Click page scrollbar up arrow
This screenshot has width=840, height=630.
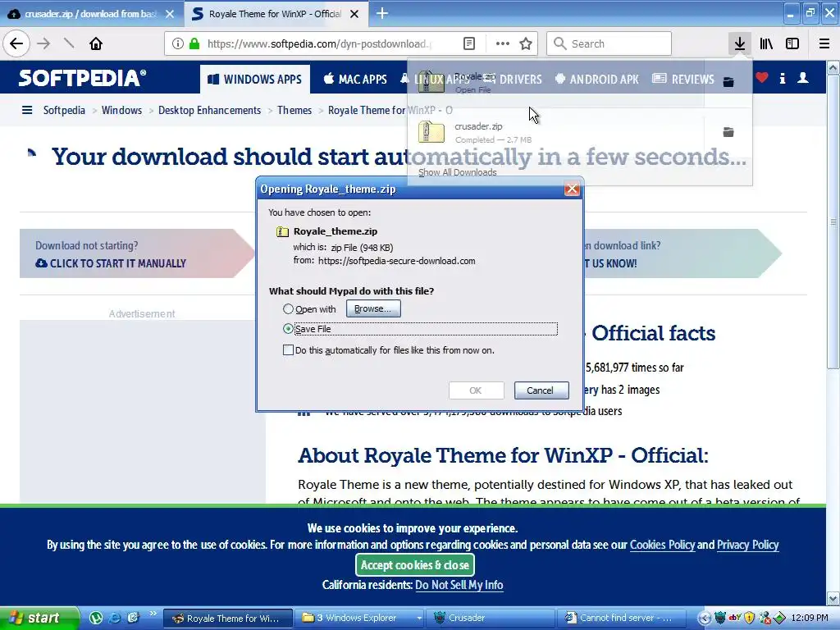tap(833, 67)
